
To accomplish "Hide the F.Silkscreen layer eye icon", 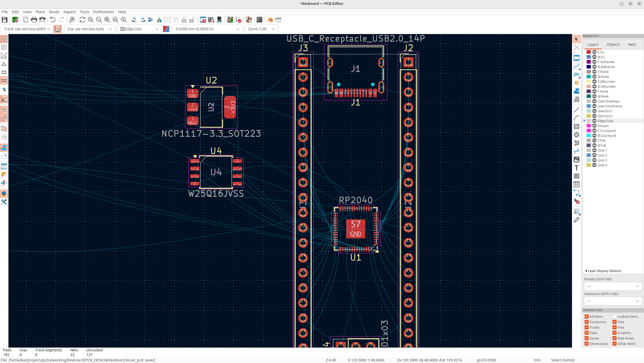I will tap(594, 81).
